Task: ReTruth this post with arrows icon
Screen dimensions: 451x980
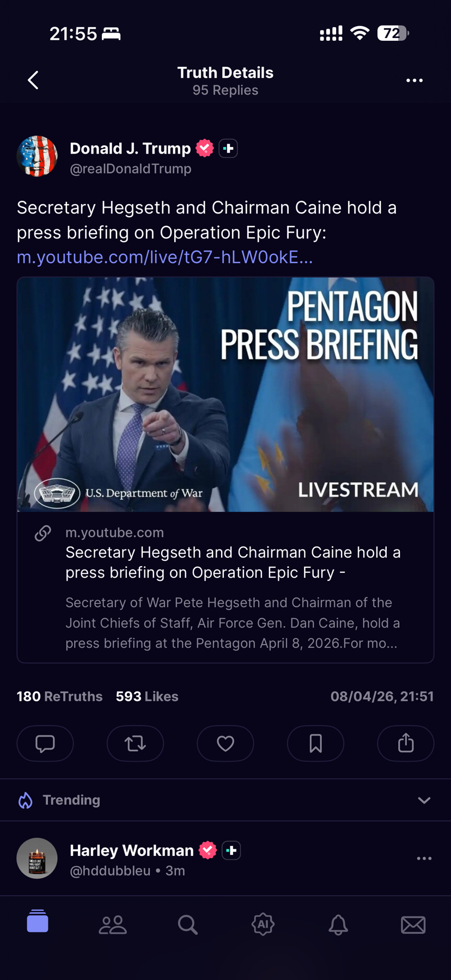Action: click(x=135, y=743)
